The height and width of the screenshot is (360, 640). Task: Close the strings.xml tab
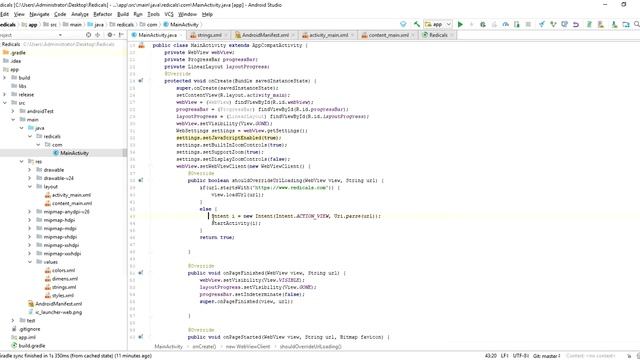pos(226,35)
